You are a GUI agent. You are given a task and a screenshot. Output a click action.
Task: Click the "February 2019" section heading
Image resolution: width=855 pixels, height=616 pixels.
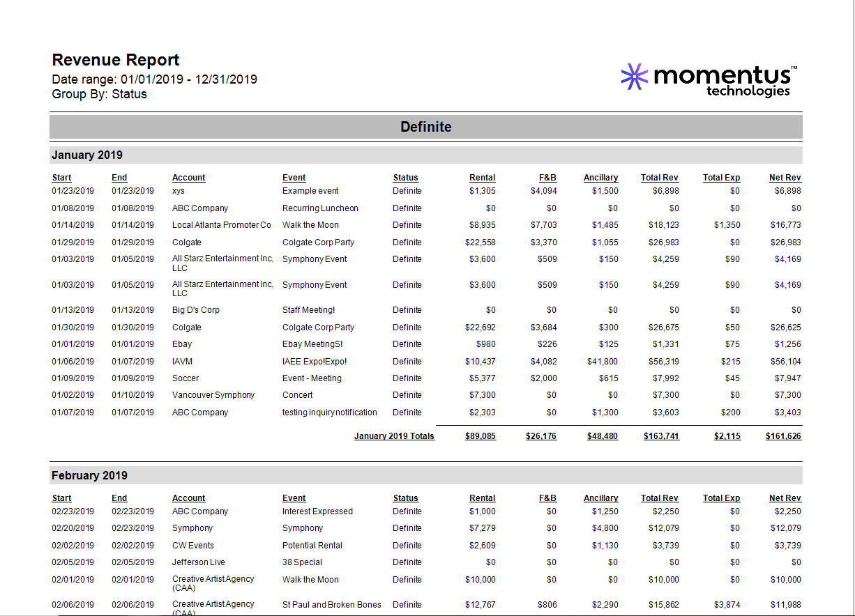click(x=89, y=475)
